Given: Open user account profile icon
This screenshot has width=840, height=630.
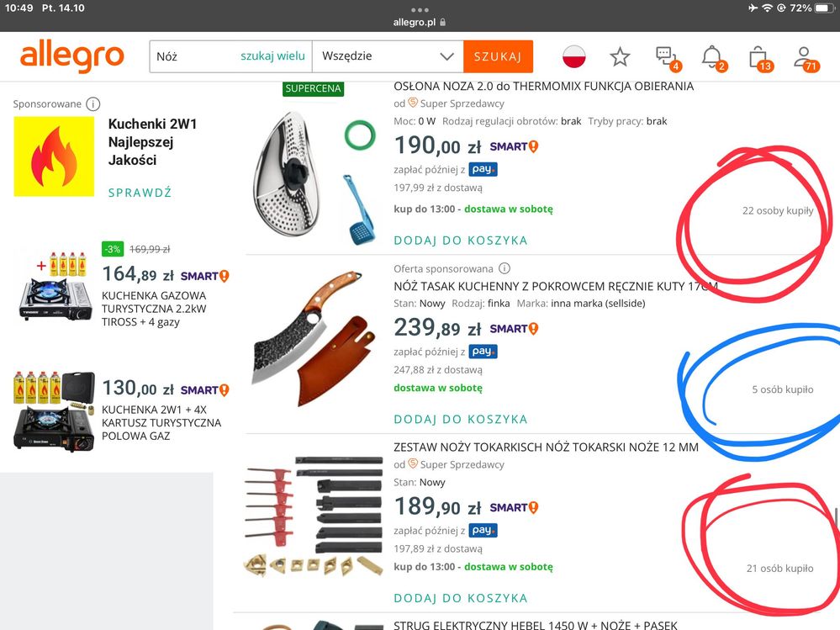Looking at the screenshot, I should (x=806, y=58).
